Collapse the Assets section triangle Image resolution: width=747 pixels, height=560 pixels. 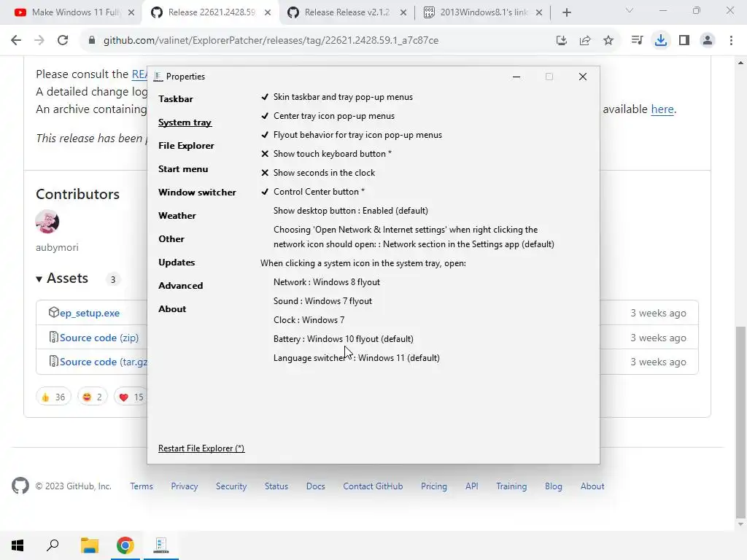click(39, 279)
